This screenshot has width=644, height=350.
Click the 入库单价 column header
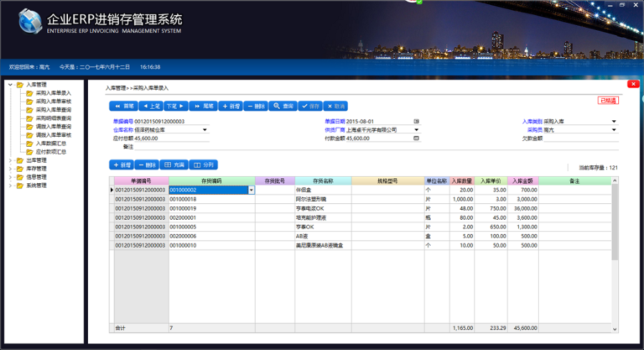point(491,181)
